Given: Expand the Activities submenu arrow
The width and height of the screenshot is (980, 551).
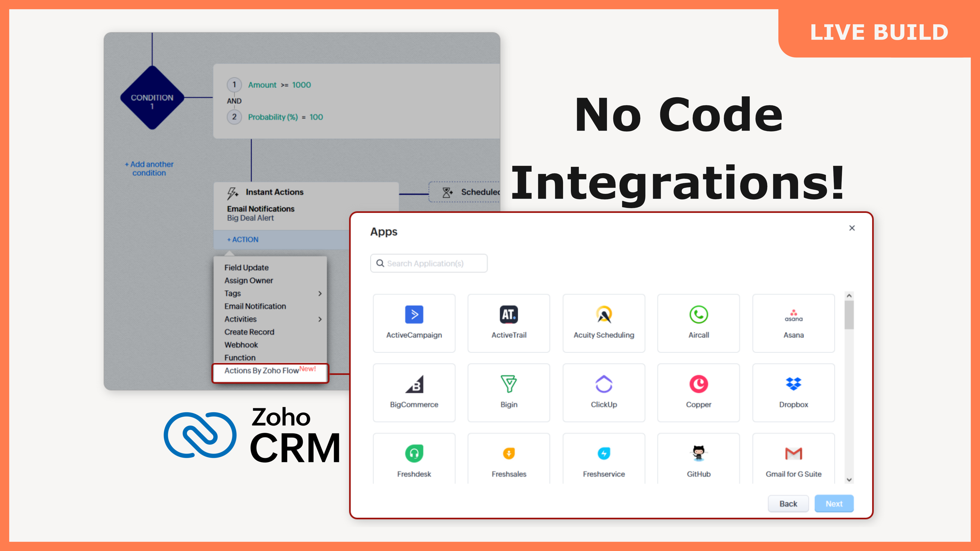Looking at the screenshot, I should pyautogui.click(x=320, y=319).
